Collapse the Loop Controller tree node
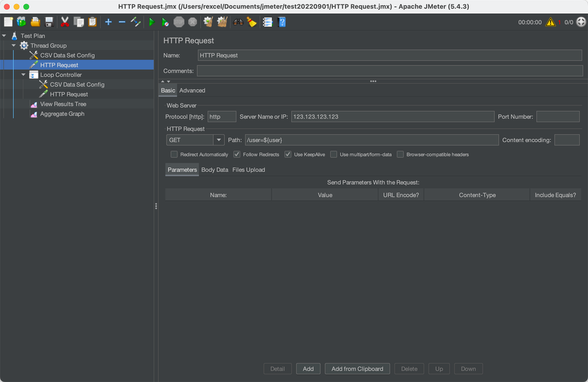The height and width of the screenshot is (382, 588). (24, 75)
